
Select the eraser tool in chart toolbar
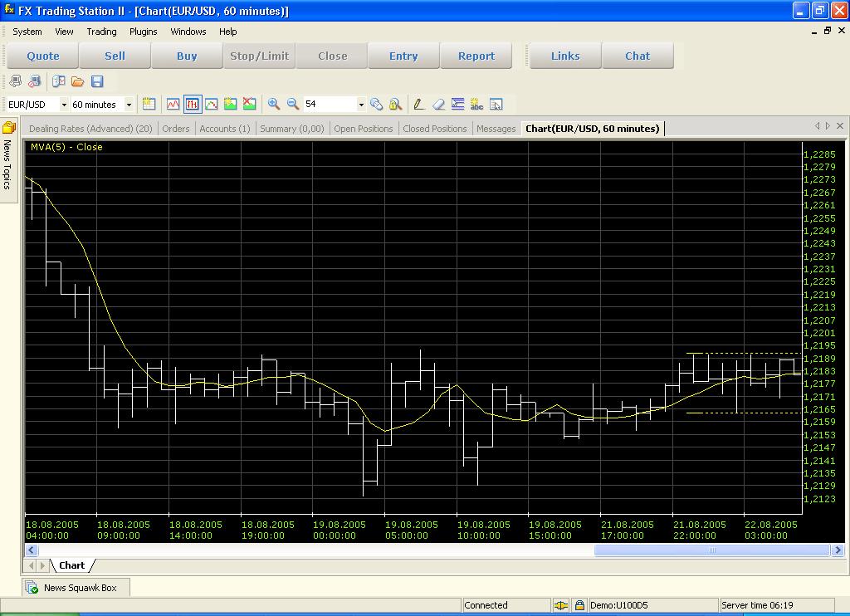click(x=438, y=104)
